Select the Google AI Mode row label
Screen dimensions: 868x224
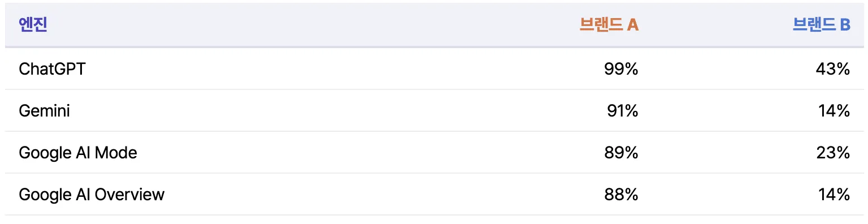pyautogui.click(x=78, y=153)
